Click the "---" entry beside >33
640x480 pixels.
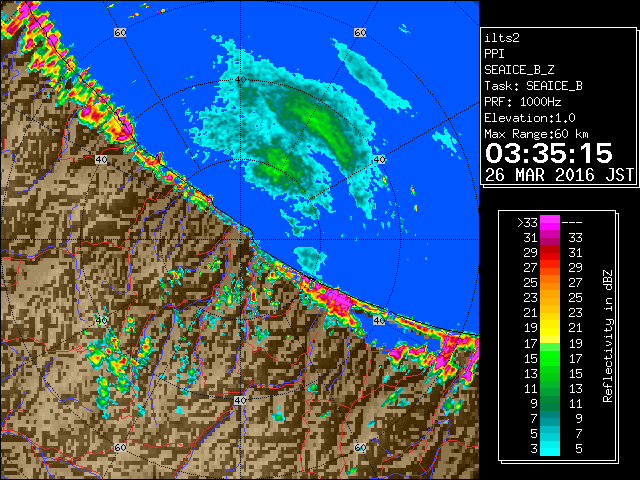572,223
